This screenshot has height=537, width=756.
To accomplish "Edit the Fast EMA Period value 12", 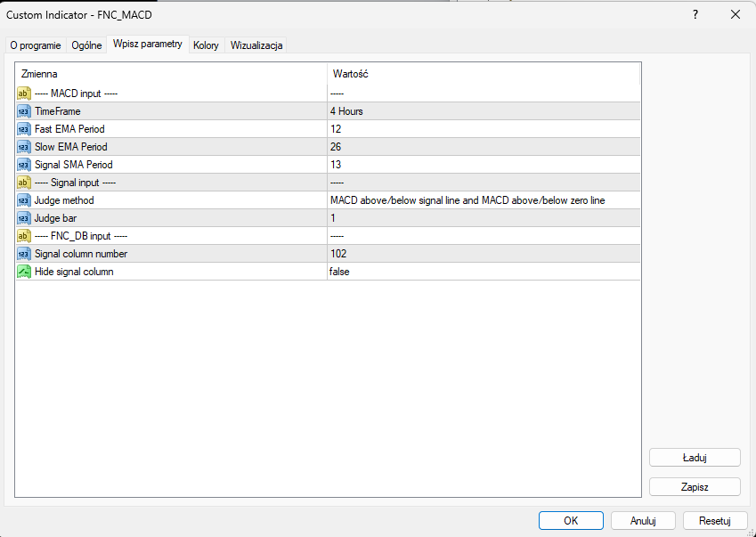I will pos(483,129).
